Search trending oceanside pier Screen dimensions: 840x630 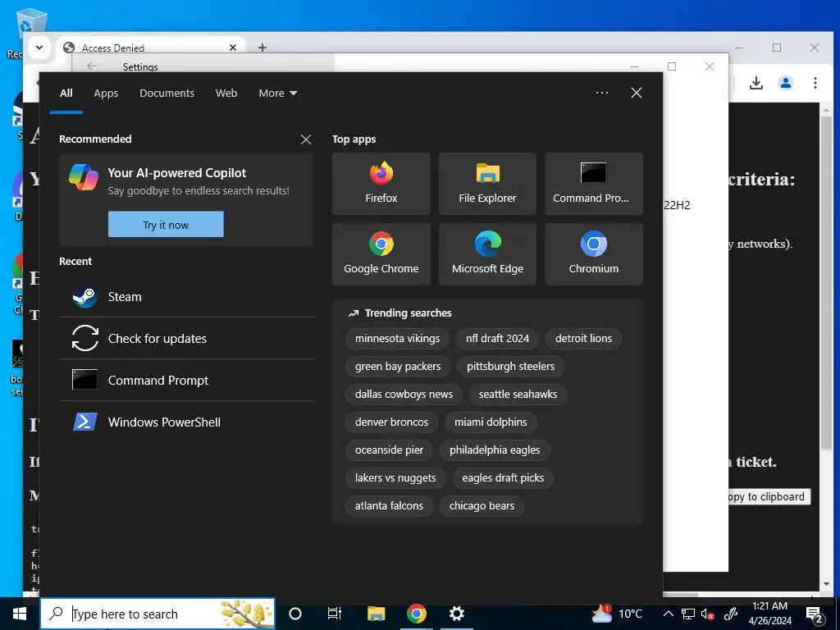point(389,450)
